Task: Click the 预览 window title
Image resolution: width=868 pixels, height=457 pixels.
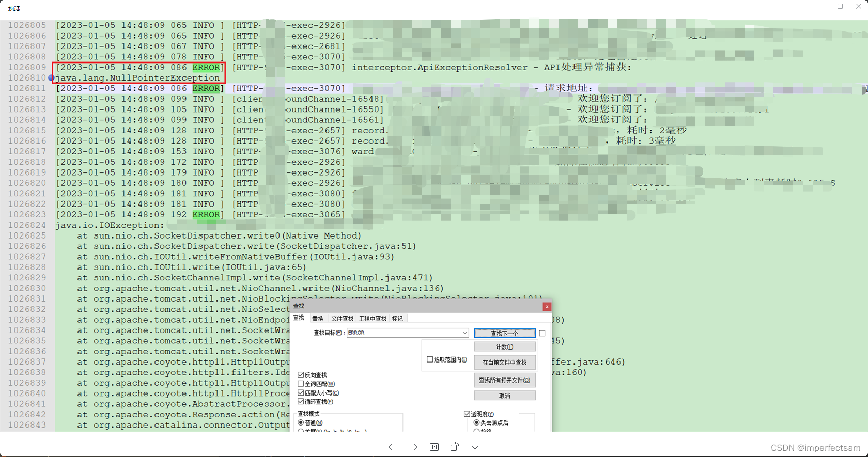Action: (x=14, y=8)
